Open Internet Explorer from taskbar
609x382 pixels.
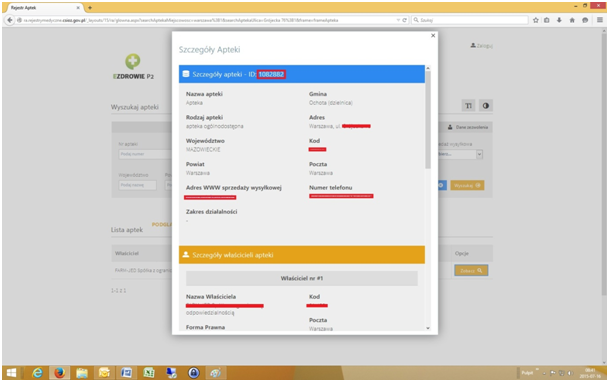coord(37,373)
